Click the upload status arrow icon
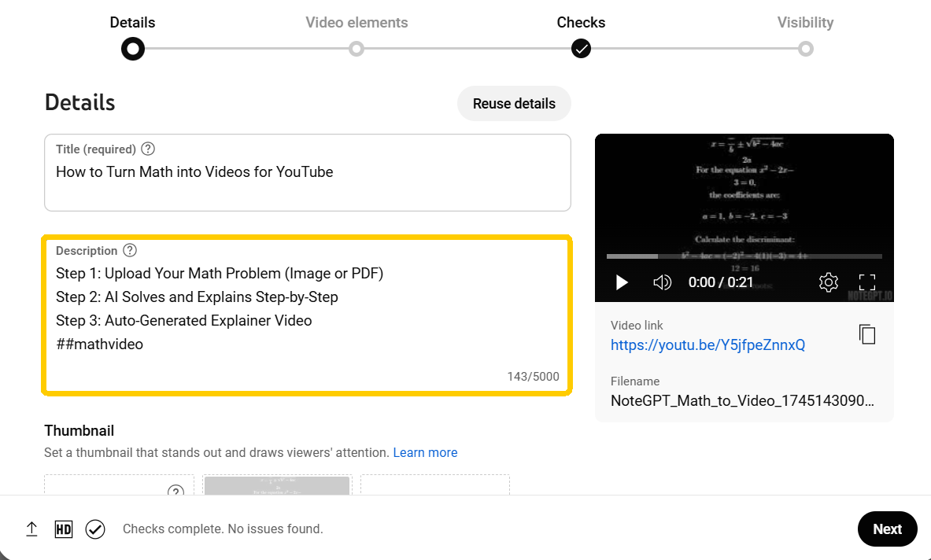The height and width of the screenshot is (560, 931). click(31, 529)
